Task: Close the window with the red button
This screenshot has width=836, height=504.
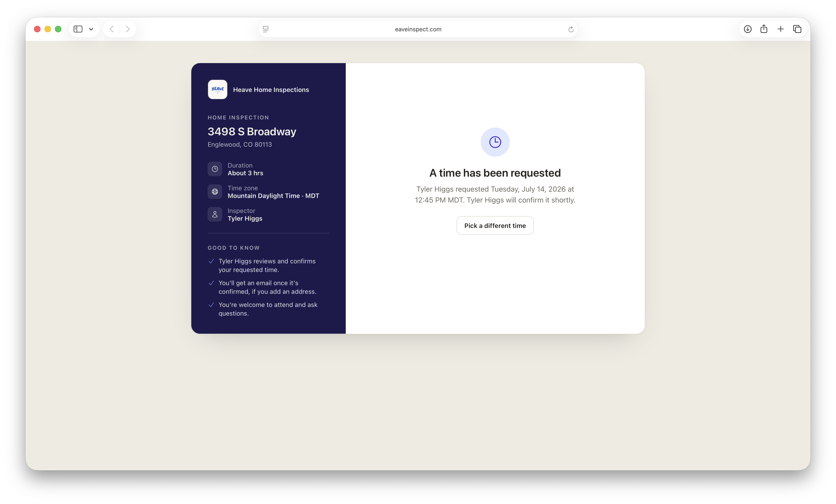Action: (x=37, y=29)
